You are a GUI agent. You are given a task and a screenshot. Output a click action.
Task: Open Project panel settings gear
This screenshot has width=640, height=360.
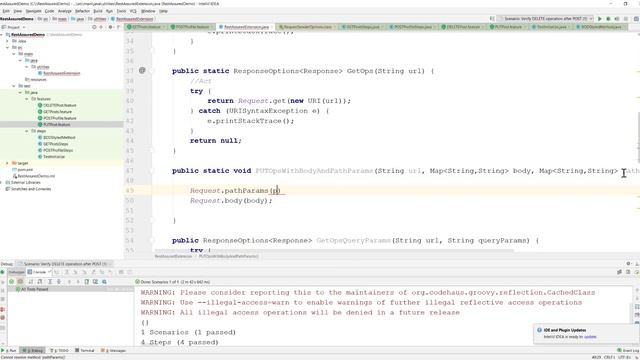pos(110,27)
